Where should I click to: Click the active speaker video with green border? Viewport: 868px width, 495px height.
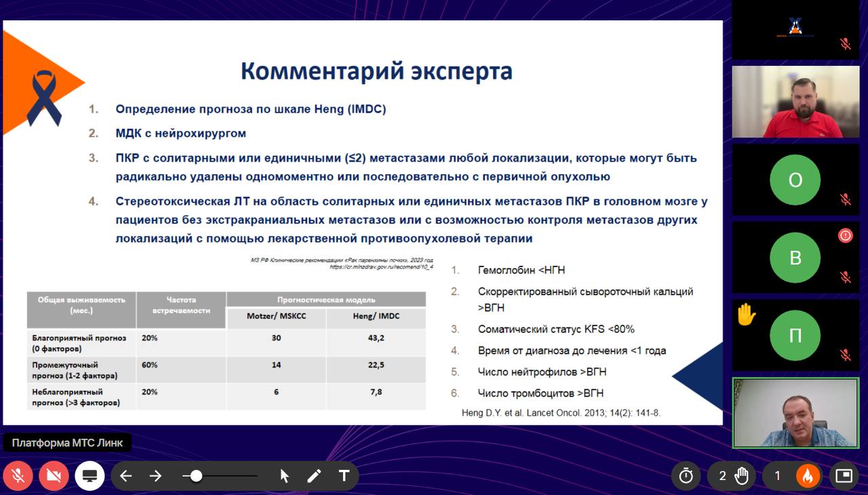[x=795, y=413]
